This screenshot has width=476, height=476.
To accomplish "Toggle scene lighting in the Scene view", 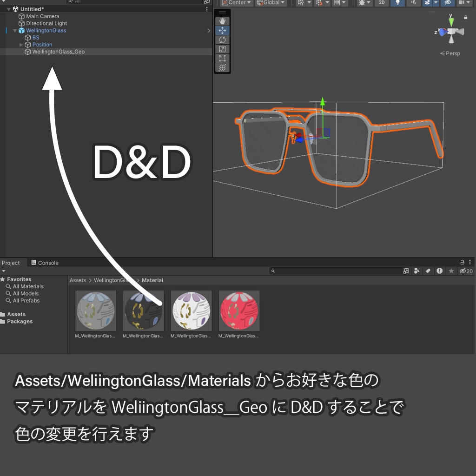I will click(x=397, y=3).
